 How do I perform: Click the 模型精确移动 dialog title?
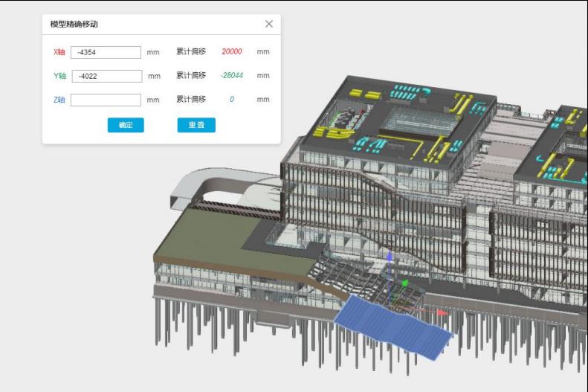tap(74, 24)
